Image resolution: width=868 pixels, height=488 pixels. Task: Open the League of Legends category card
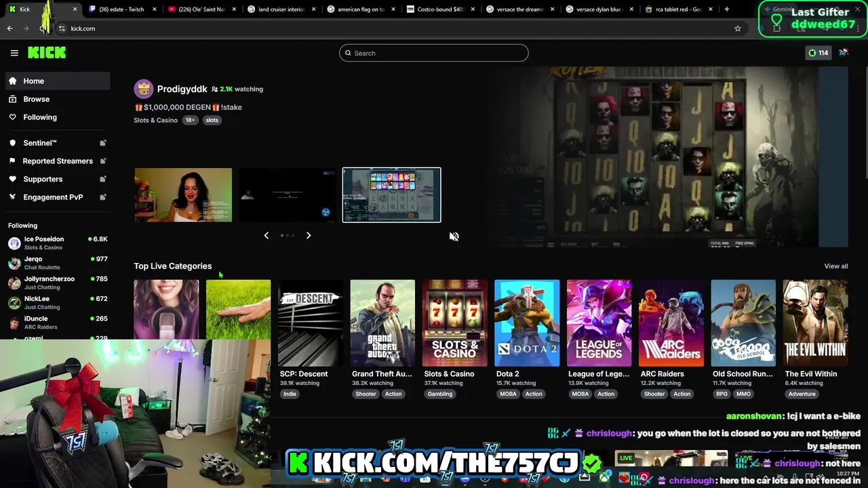pyautogui.click(x=599, y=323)
